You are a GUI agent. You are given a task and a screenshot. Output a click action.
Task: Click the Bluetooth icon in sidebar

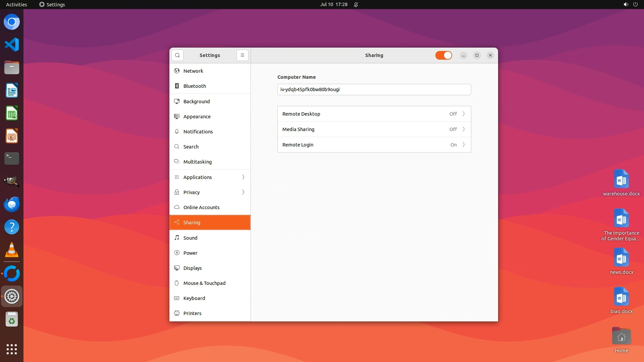coord(177,86)
